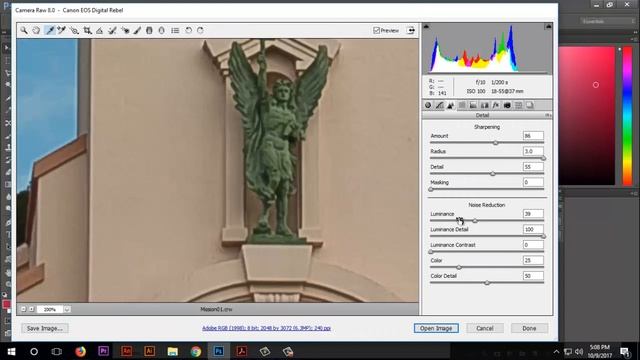Select the Straighten tool
The width and height of the screenshot is (640, 360).
click(x=100, y=30)
